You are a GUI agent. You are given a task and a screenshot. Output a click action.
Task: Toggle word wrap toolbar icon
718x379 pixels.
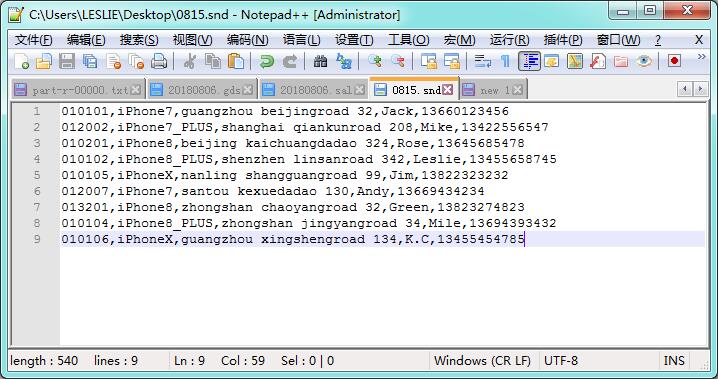pyautogui.click(x=482, y=61)
